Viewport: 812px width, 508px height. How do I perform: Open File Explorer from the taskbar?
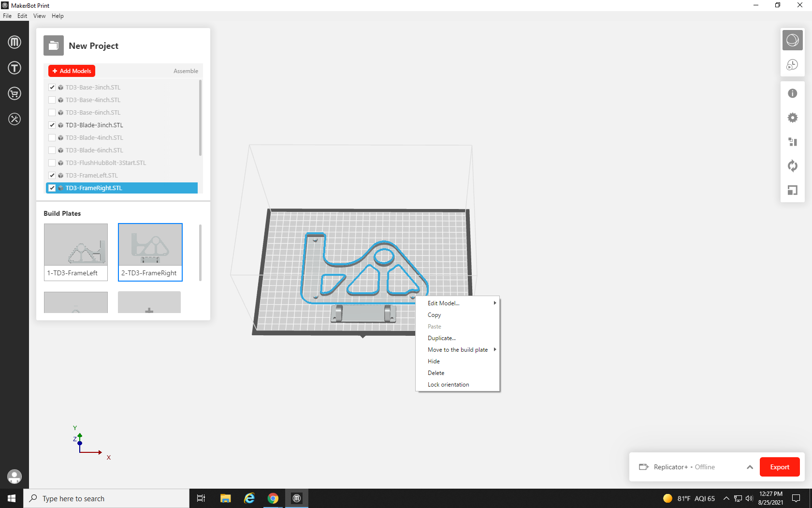point(225,498)
